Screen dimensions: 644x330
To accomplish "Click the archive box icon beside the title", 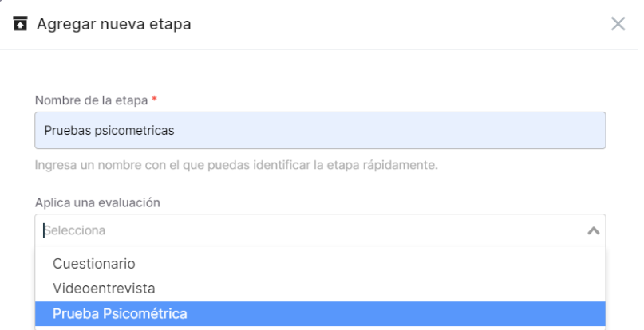I will [20, 24].
